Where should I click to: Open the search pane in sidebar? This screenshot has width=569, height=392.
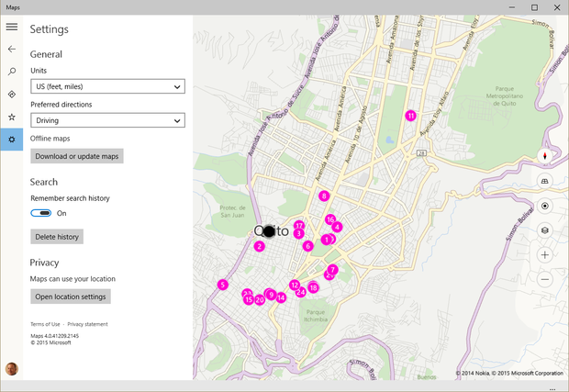point(12,72)
